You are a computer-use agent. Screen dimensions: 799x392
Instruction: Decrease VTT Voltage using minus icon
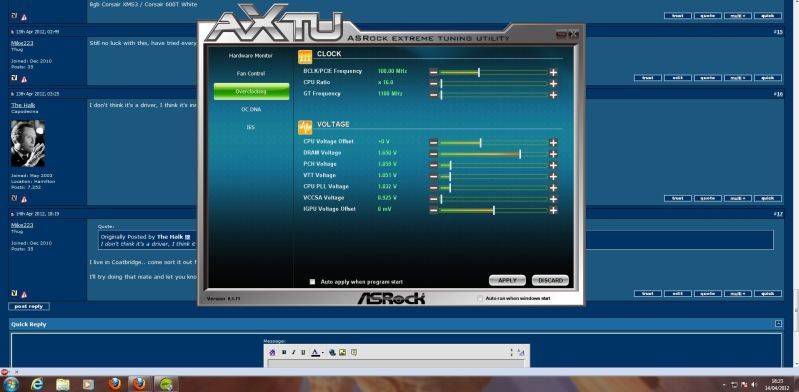coord(433,176)
